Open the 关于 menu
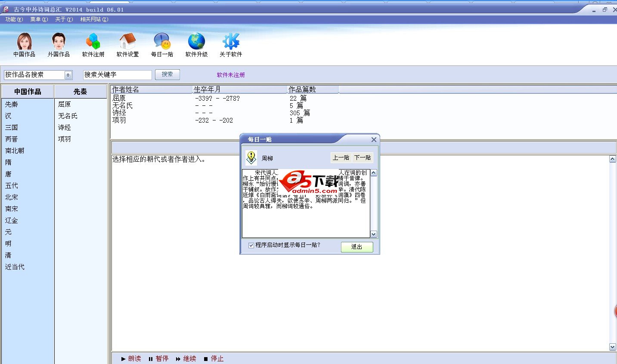Viewport: 617px width, 364px height. [64, 19]
